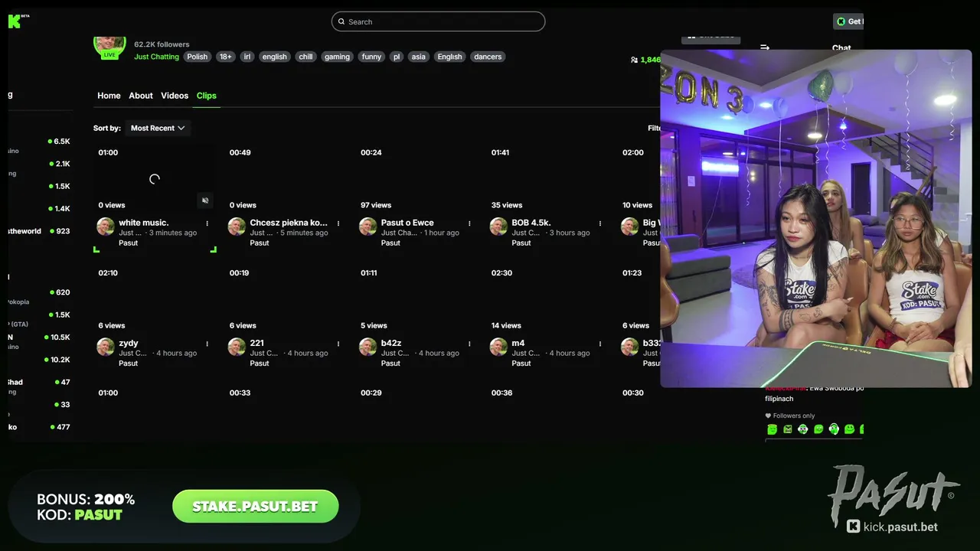Viewport: 980px width, 551px height.
Task: Open options menu for 'BOB 4.5k.' clip
Action: coord(600,223)
